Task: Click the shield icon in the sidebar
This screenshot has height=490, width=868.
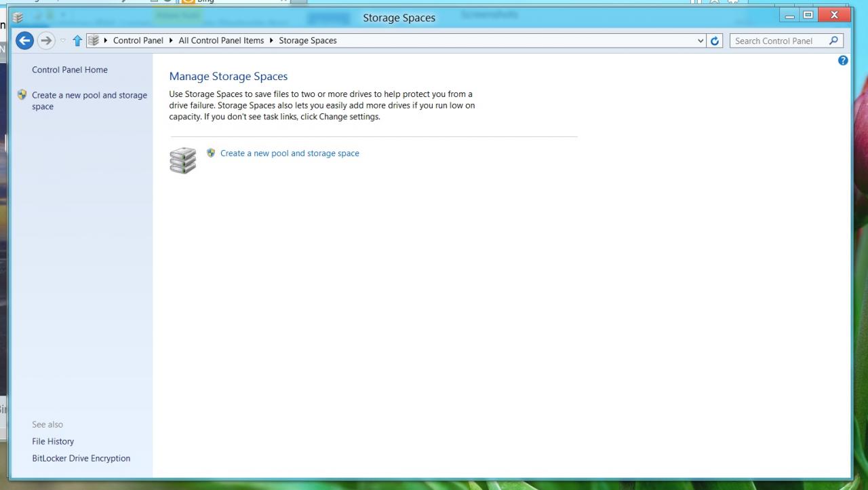Action: point(22,95)
